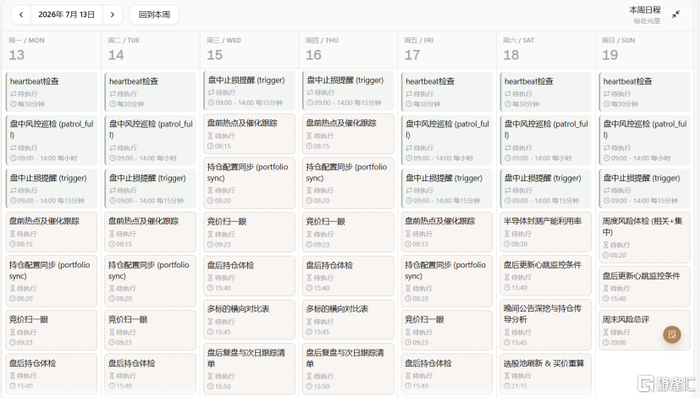Open Friday 竞价扫一眼 card

tap(447, 330)
